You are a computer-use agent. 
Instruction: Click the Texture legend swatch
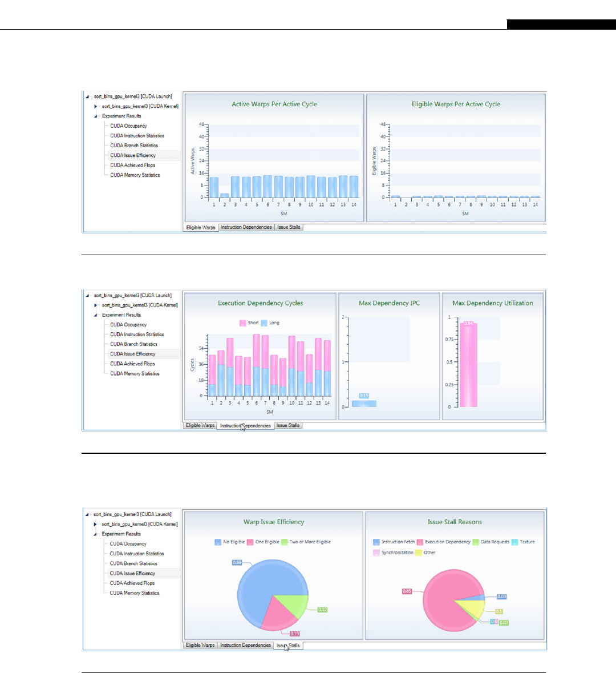pos(515,542)
